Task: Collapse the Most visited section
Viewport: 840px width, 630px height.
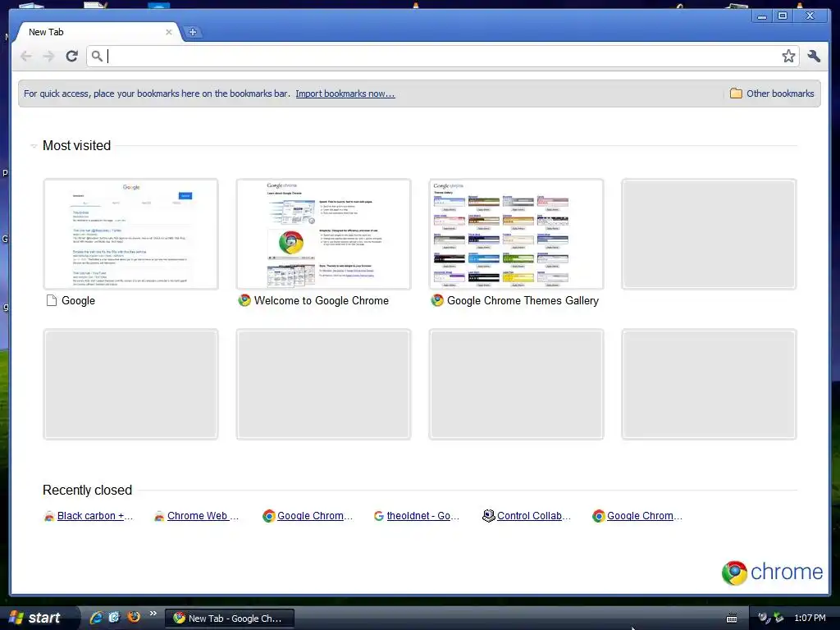Action: tap(33, 146)
